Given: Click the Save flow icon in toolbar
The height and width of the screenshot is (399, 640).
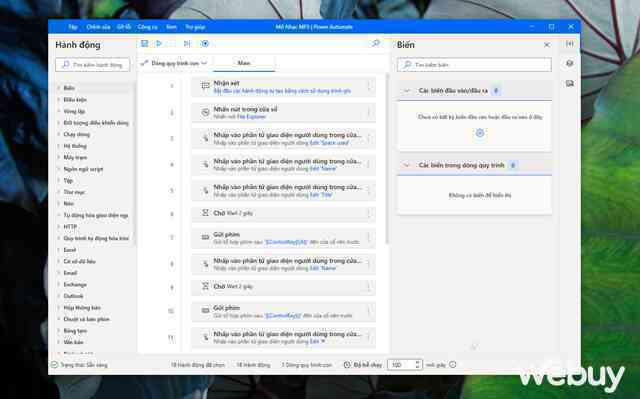Looking at the screenshot, I should tap(144, 43).
